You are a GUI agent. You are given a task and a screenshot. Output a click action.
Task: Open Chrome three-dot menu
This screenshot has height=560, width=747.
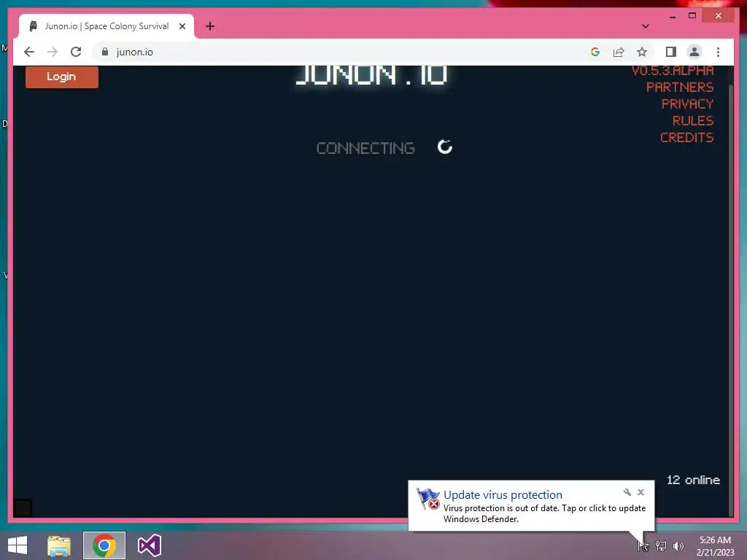click(x=718, y=52)
